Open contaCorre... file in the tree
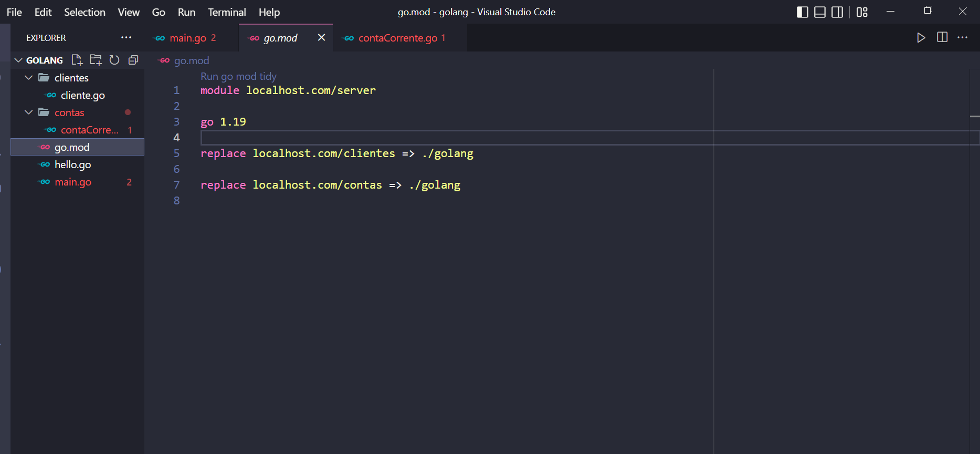980x454 pixels. click(x=77, y=130)
